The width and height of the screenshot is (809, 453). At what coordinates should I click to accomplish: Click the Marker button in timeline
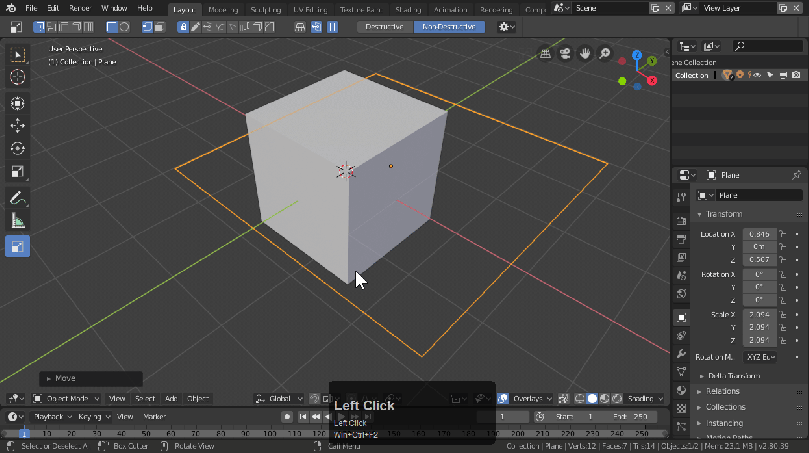click(x=154, y=416)
